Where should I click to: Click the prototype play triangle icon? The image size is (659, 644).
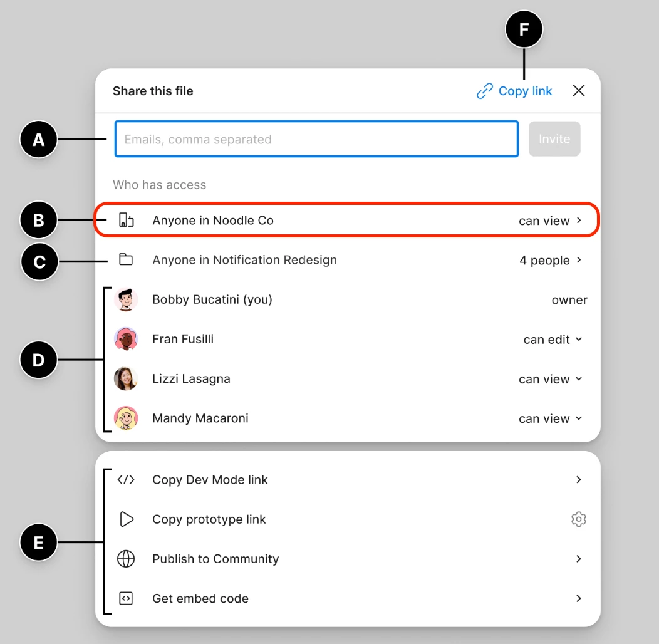tap(126, 519)
